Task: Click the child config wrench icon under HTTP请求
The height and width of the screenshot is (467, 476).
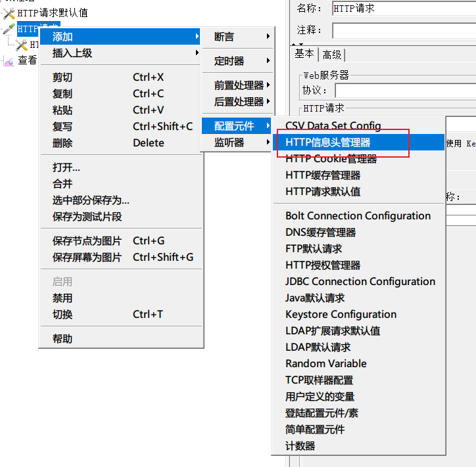Action: point(21,45)
